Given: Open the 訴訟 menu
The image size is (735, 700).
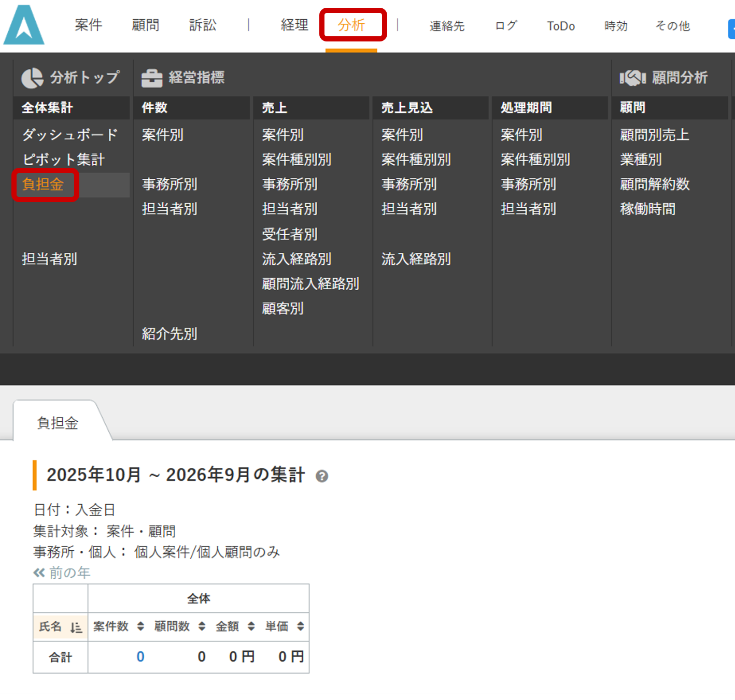Looking at the screenshot, I should click(203, 25).
